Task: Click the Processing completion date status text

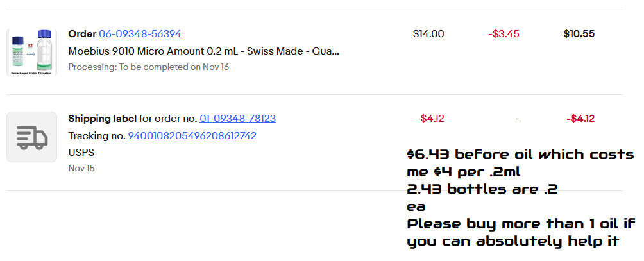Action: (x=148, y=67)
